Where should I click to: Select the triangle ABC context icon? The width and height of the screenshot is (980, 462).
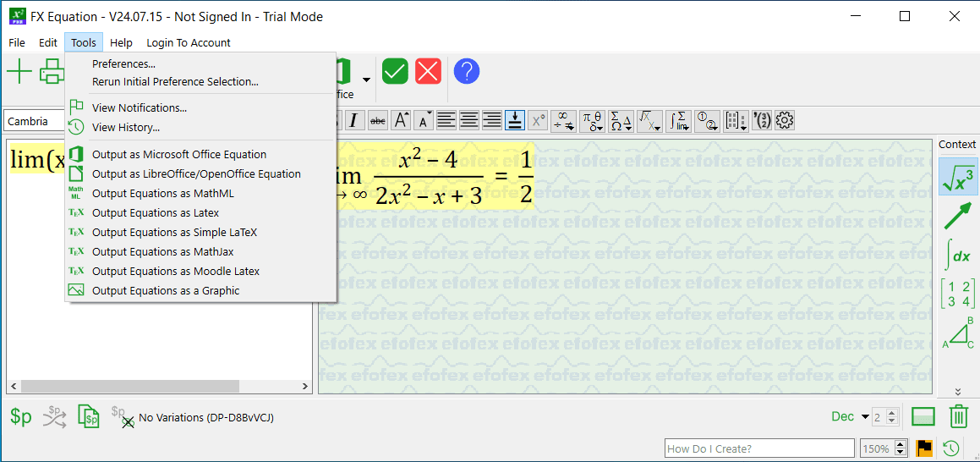click(958, 333)
